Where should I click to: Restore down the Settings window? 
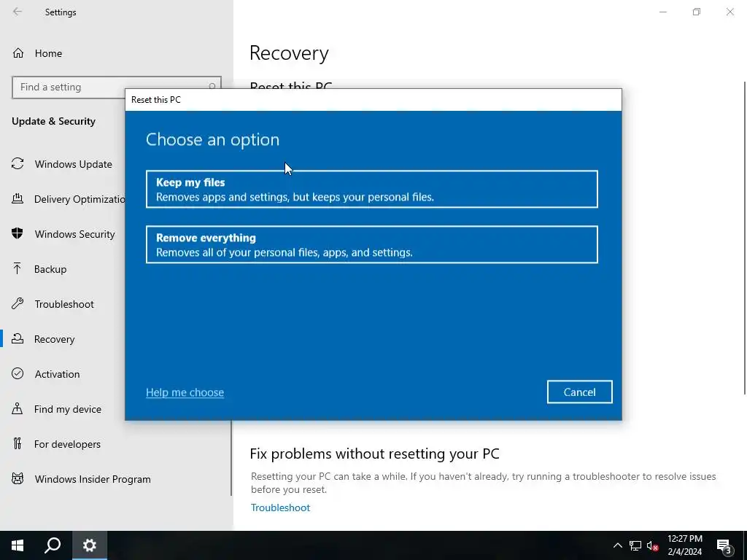point(697,12)
